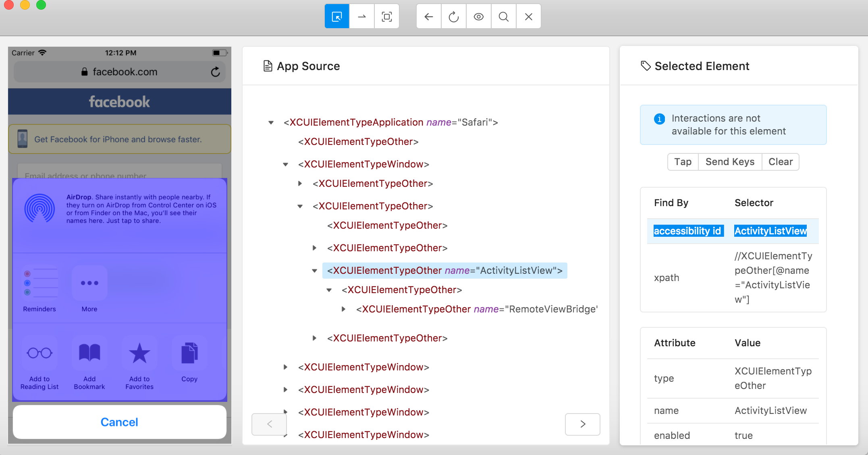Click the Tap button
This screenshot has width=868, height=455.
pos(683,162)
